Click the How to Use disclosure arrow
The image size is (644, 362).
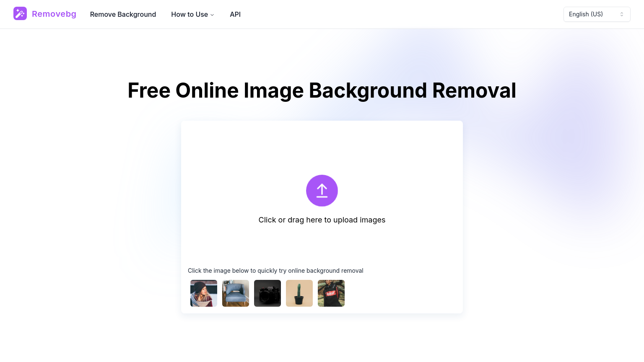(212, 15)
